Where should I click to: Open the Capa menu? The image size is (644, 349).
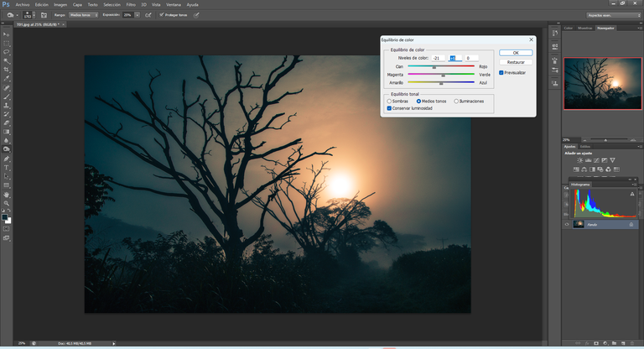coord(77,4)
